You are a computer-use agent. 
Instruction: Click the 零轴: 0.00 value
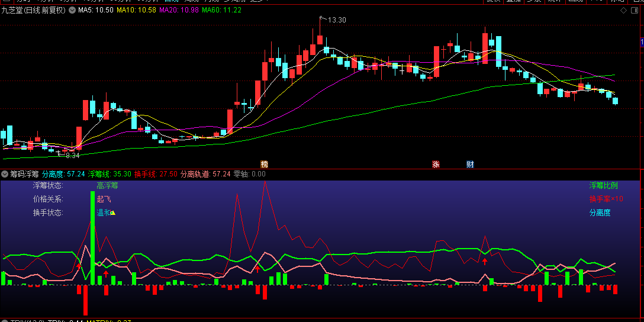point(250,174)
